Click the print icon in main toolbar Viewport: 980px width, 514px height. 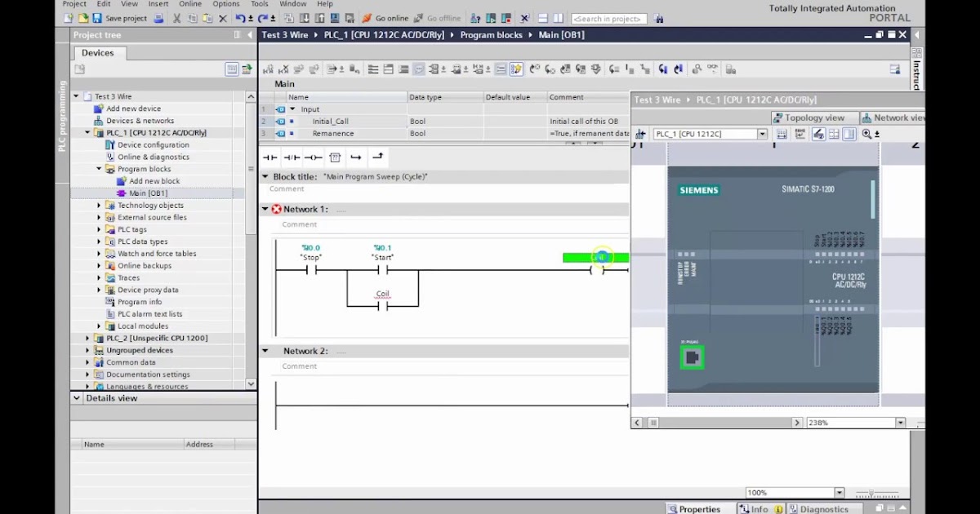158,18
